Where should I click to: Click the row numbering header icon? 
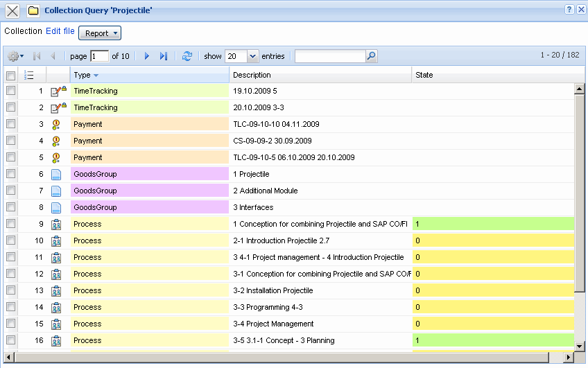click(28, 75)
